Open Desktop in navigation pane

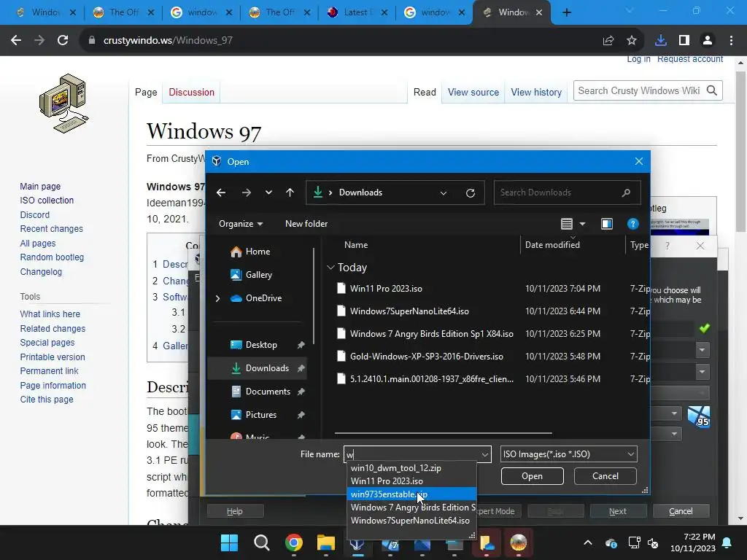click(x=261, y=345)
